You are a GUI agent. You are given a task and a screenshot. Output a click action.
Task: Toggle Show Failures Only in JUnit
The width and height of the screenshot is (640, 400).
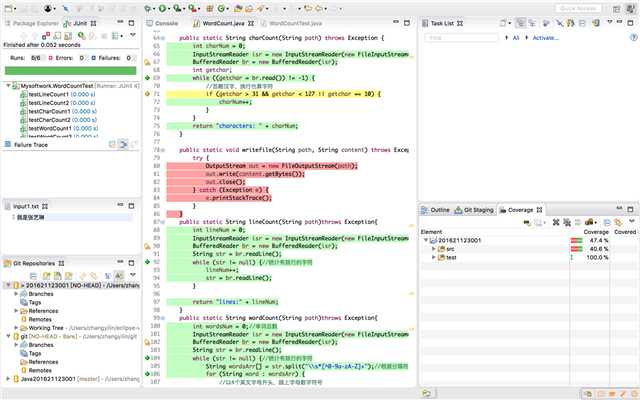click(x=46, y=36)
